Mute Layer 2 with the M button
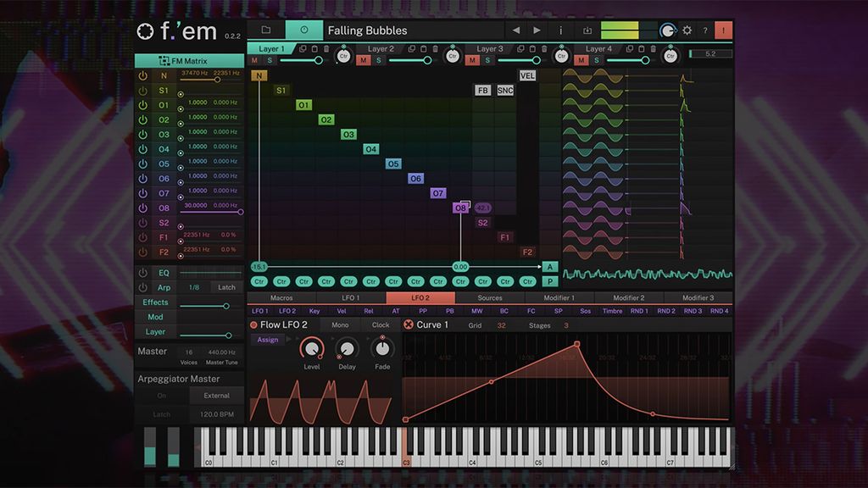The width and height of the screenshot is (868, 488). pyautogui.click(x=362, y=61)
